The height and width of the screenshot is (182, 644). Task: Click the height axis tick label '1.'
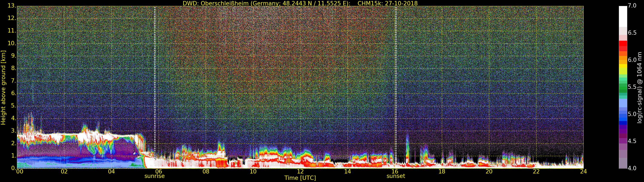14,156
